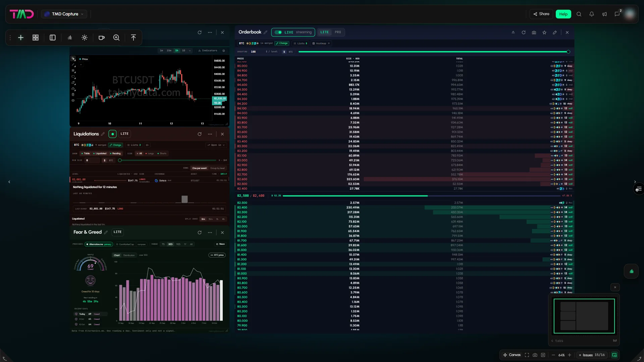Screen dimensions: 644x362
Task: Toggle brightness theme sun icon
Action: click(85, 38)
